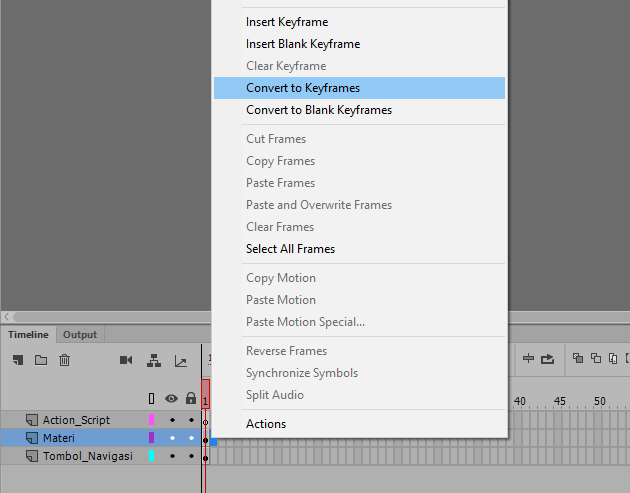The width and height of the screenshot is (630, 493).
Task: Click the Loop playback icon
Action: pyautogui.click(x=547, y=359)
